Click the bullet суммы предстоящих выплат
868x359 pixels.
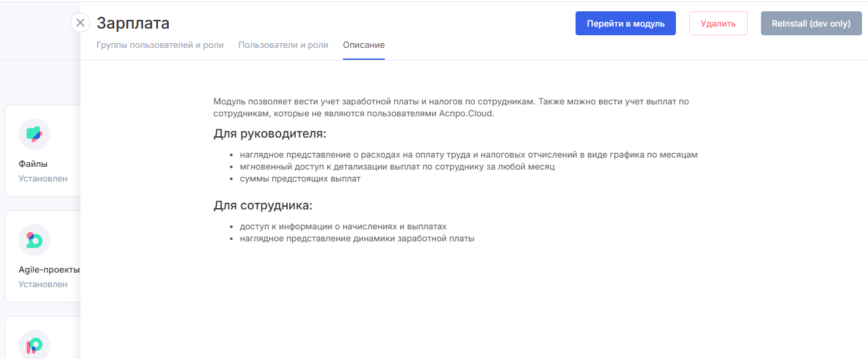300,179
